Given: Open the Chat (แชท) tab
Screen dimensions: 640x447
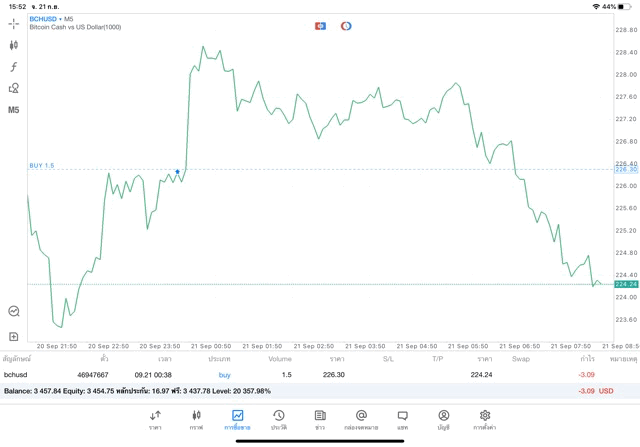Looking at the screenshot, I should click(x=402, y=419).
